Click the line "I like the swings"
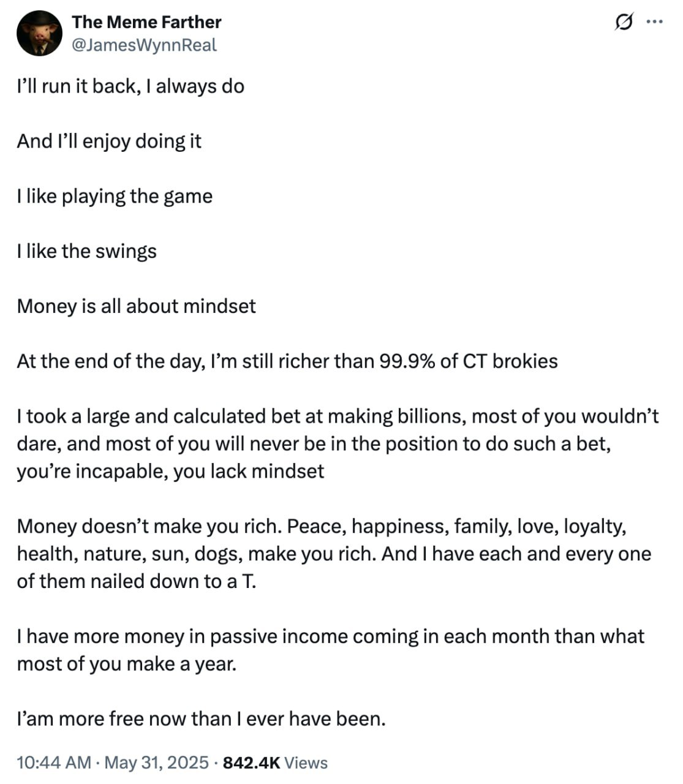 86,252
